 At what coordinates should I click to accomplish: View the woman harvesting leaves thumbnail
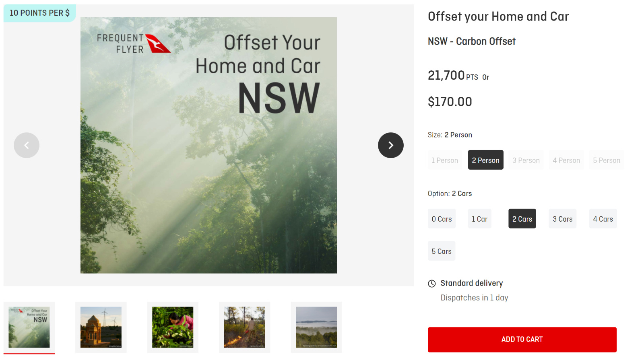pyautogui.click(x=173, y=327)
